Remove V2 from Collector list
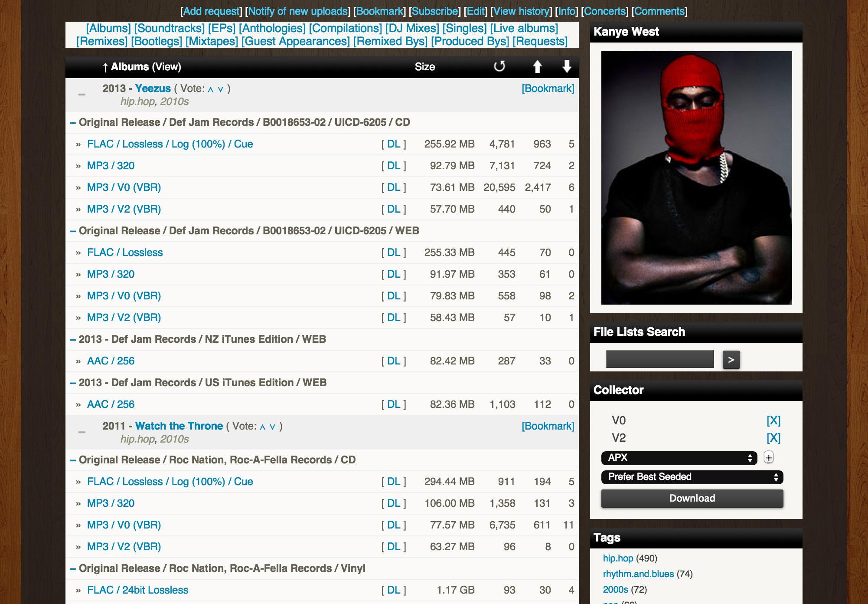 [x=773, y=438]
